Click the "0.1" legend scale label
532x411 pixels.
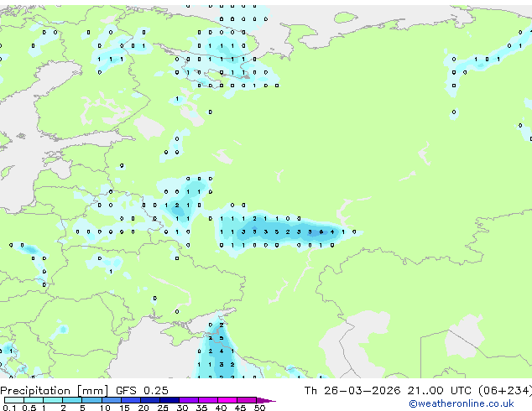pyautogui.click(x=9, y=408)
